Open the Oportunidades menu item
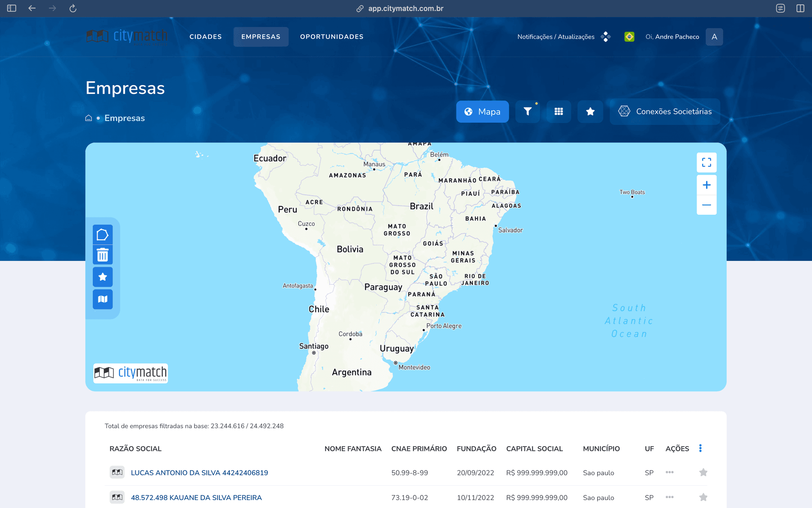 (331, 37)
